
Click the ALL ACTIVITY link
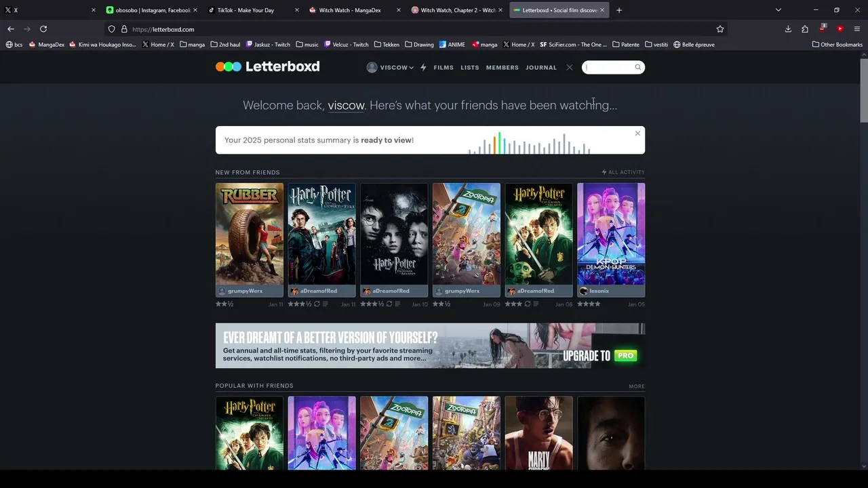pyautogui.click(x=623, y=172)
